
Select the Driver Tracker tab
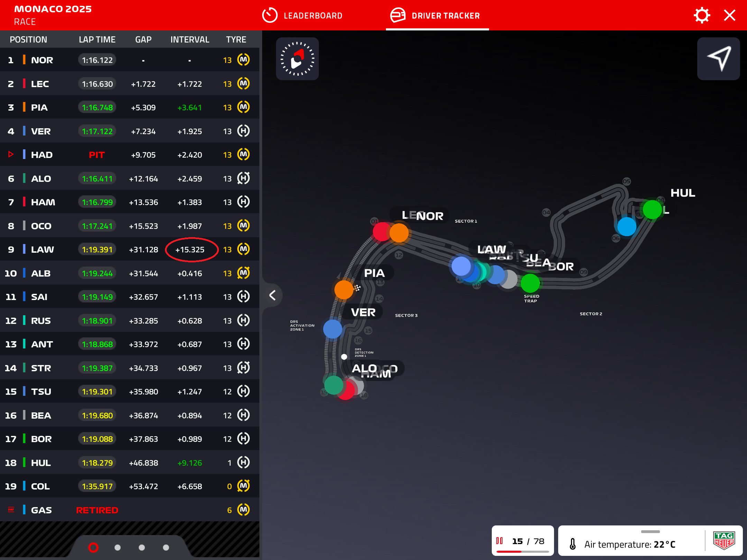point(435,16)
